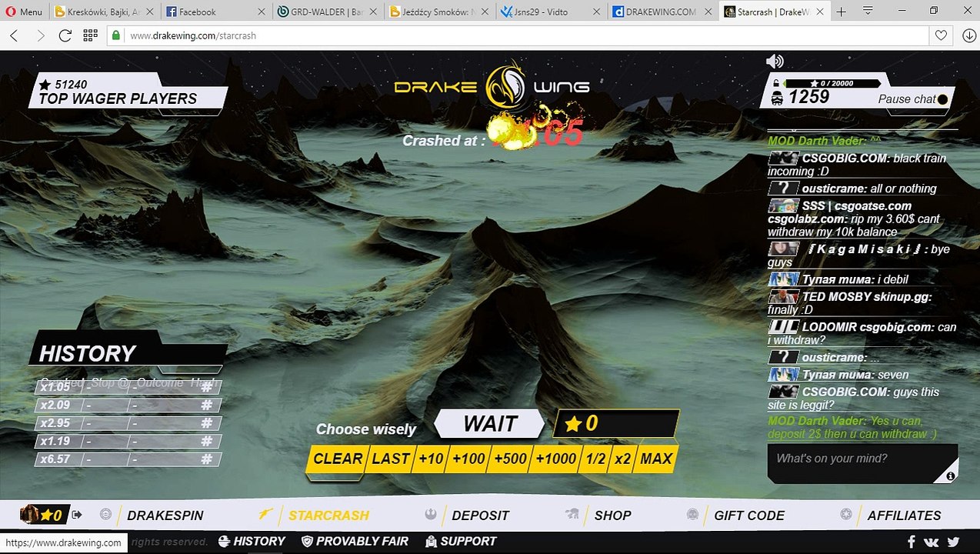Image resolution: width=980 pixels, height=554 pixels.
Task: Switch to the Jsns29 - Vidto tab
Action: pos(550,12)
